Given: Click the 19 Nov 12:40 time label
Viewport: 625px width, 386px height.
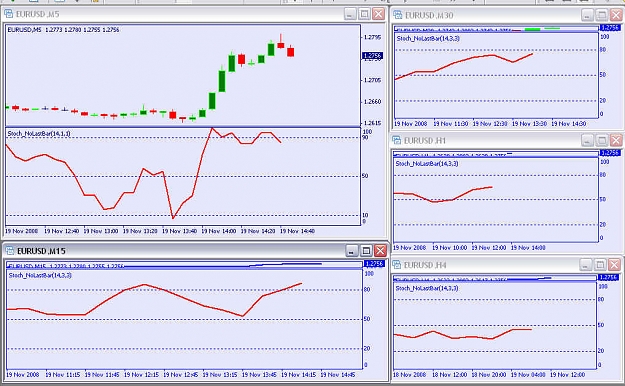Looking at the screenshot, I should (x=61, y=231).
